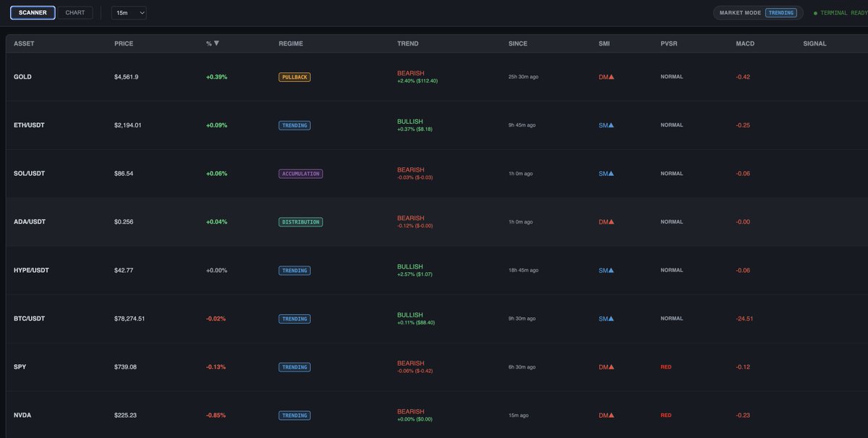
Task: Click the Bearish trend label for GOLD
Action: 411,73
